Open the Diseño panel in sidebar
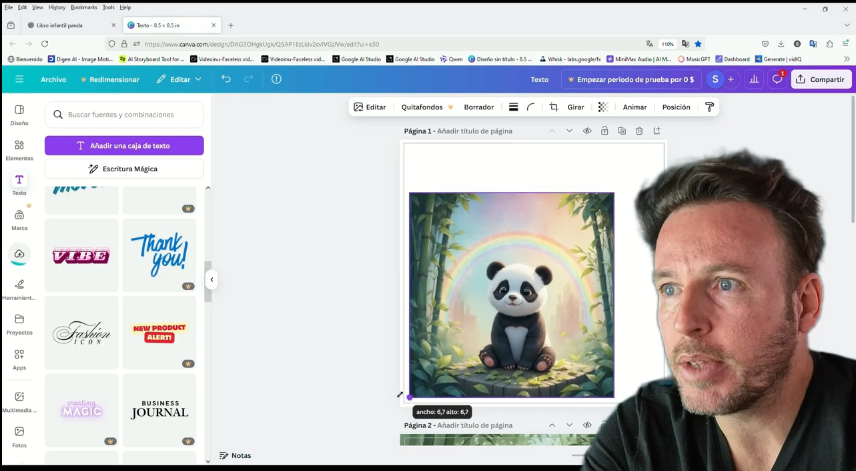The image size is (856, 471). tap(19, 115)
